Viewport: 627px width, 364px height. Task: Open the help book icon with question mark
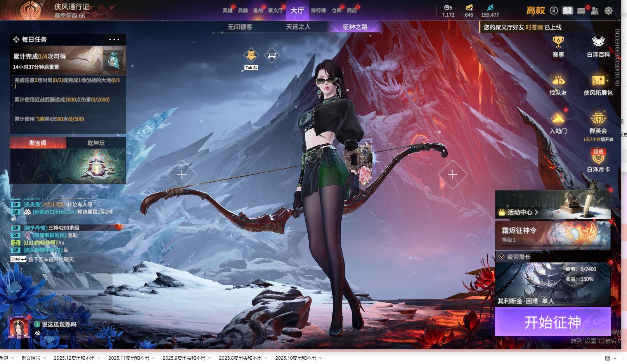click(568, 11)
